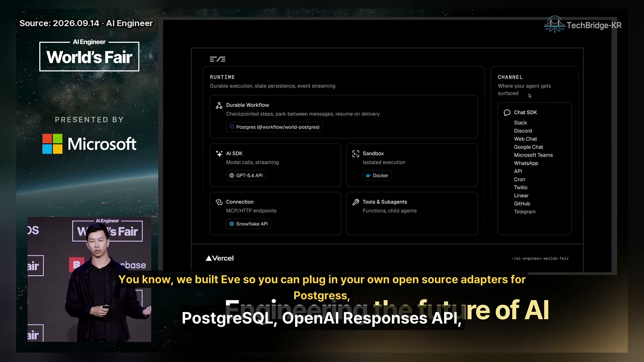Screen dimensions: 644x362
Task: Click Cron in the channel list
Action: 520,179
